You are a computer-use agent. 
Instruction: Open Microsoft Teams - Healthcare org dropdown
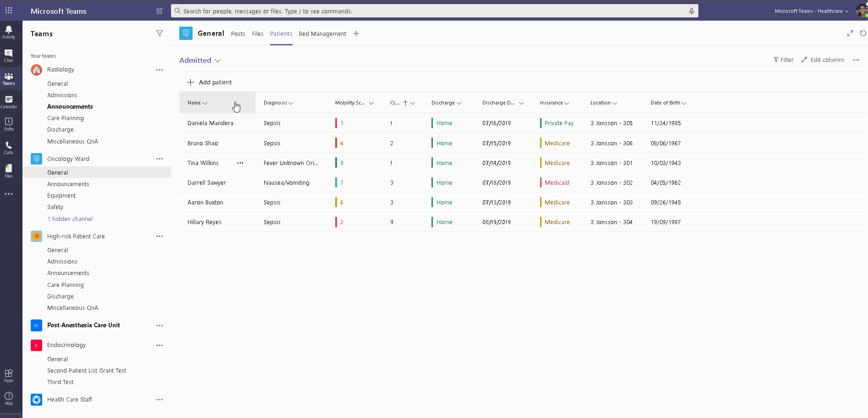point(811,11)
